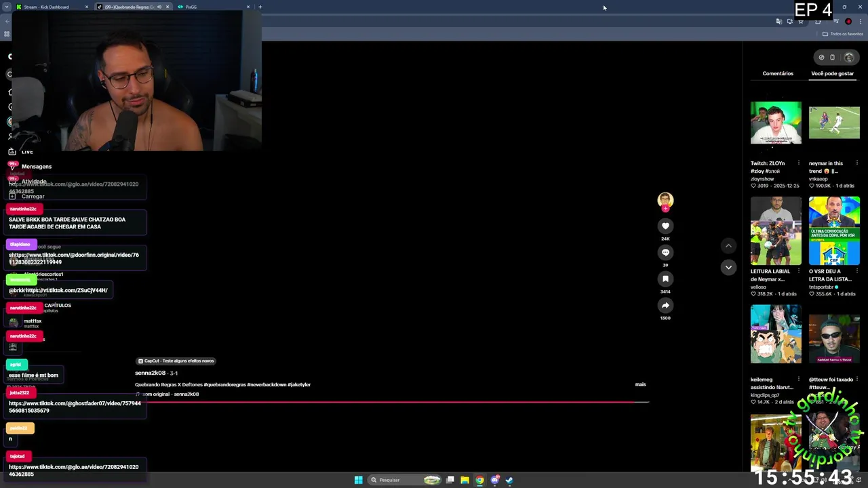The width and height of the screenshot is (868, 488).
Task: Open more options for the Twitch: ZLOYn card
Action: 798,163
